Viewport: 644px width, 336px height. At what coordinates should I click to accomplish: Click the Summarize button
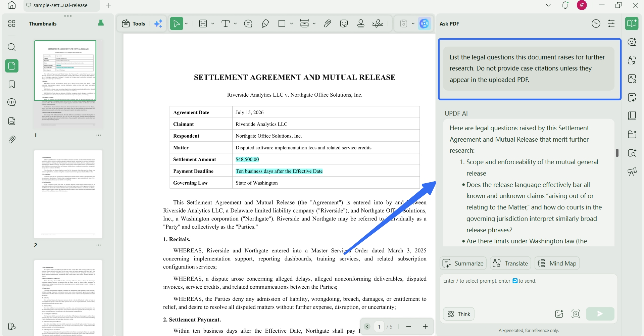[x=463, y=263]
